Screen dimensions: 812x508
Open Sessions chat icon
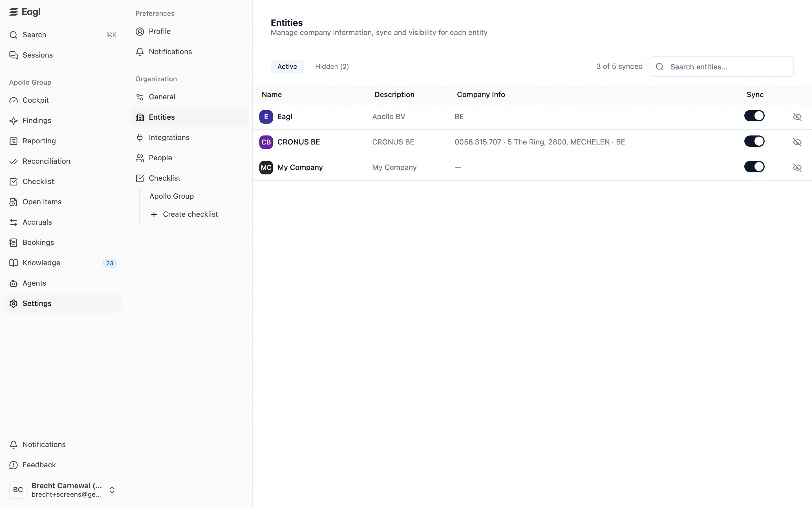(x=14, y=55)
